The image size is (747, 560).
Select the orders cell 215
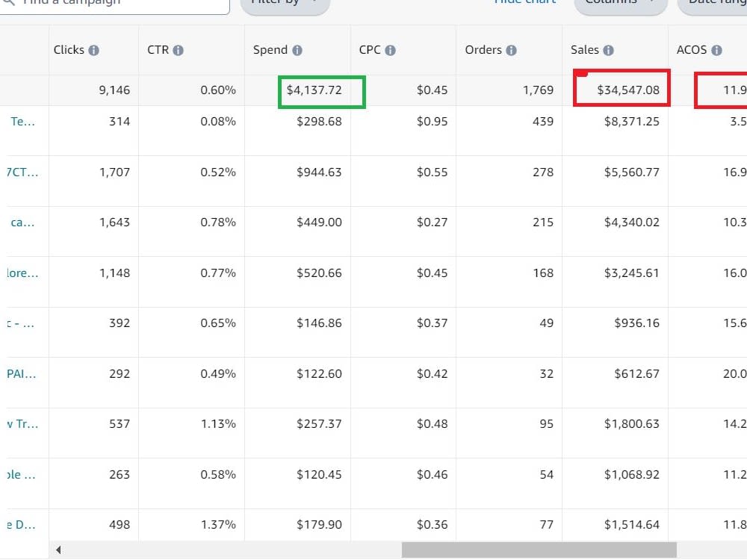tap(543, 223)
